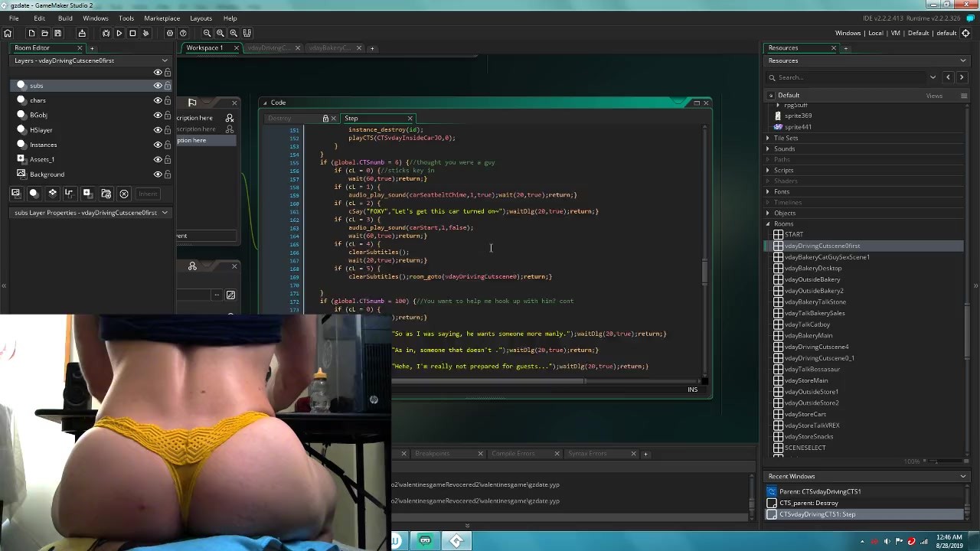
Task: Click the Start Page home icon
Action: pyautogui.click(x=8, y=33)
